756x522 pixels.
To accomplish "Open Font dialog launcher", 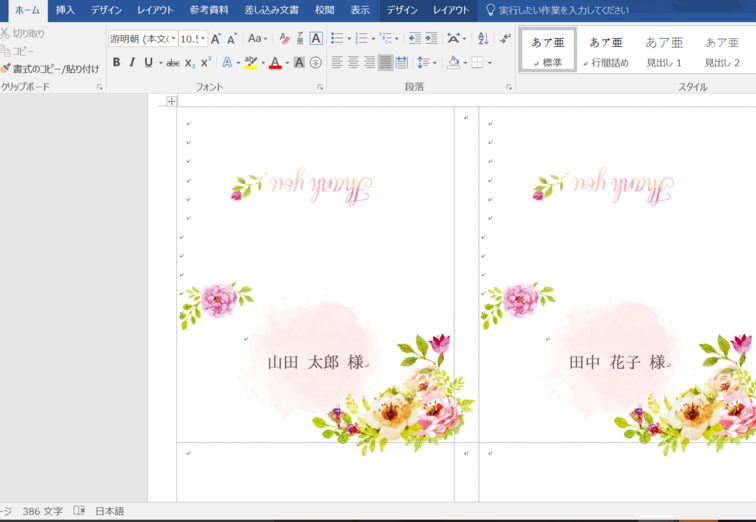I will (320, 87).
